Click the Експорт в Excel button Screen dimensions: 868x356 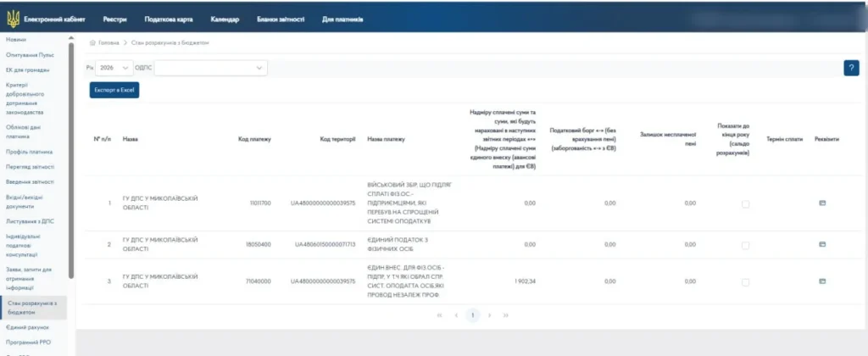(x=114, y=90)
